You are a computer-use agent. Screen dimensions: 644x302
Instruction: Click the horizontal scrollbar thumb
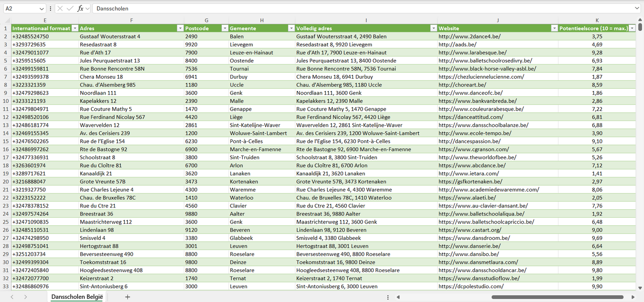point(557,297)
